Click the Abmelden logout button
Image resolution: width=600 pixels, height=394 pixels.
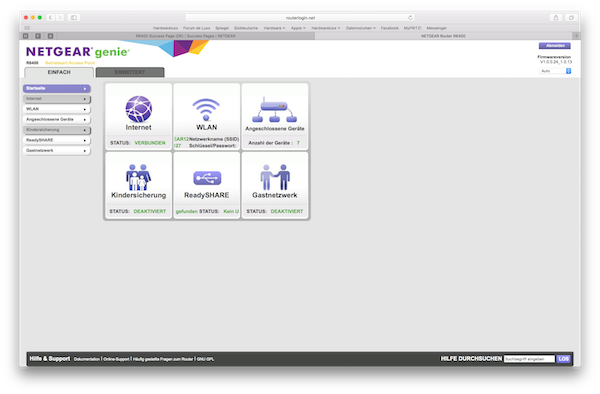555,46
